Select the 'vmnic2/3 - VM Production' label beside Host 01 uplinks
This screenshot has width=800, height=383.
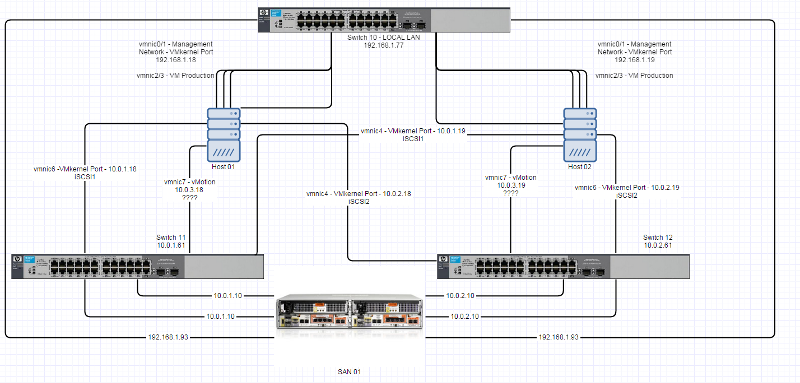coord(176,75)
